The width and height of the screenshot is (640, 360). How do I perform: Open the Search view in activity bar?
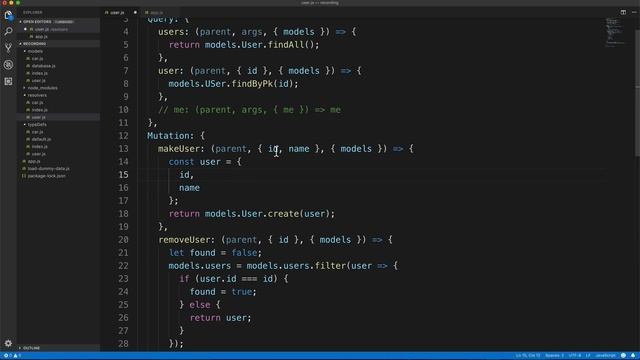coord(8,31)
